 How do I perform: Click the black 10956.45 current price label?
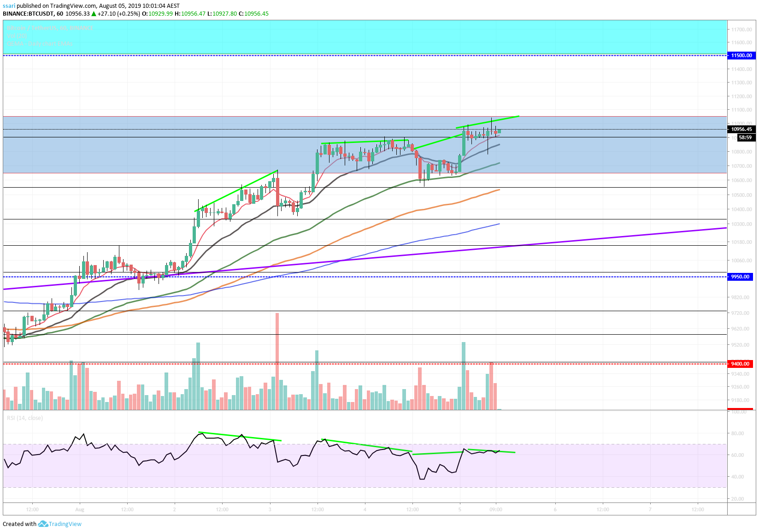(x=741, y=130)
